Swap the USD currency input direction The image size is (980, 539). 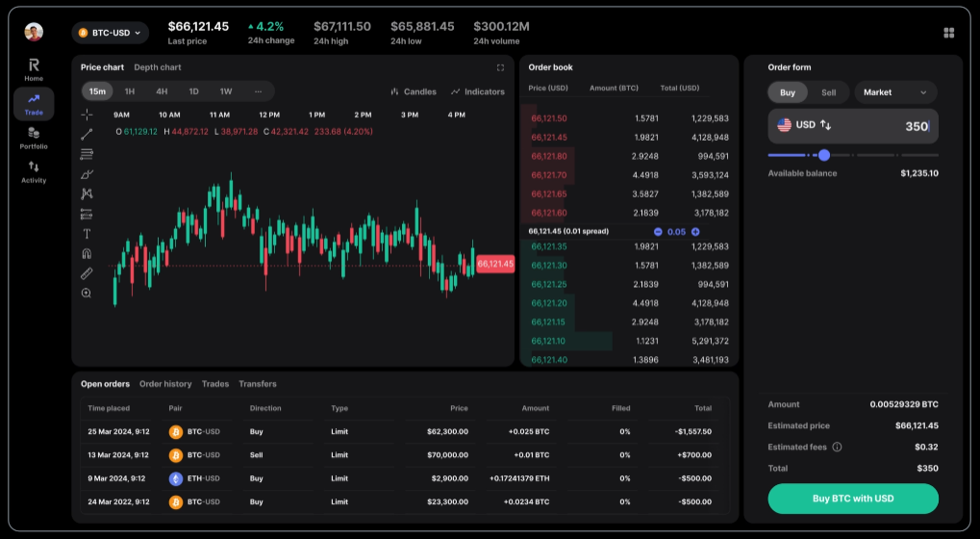(825, 125)
